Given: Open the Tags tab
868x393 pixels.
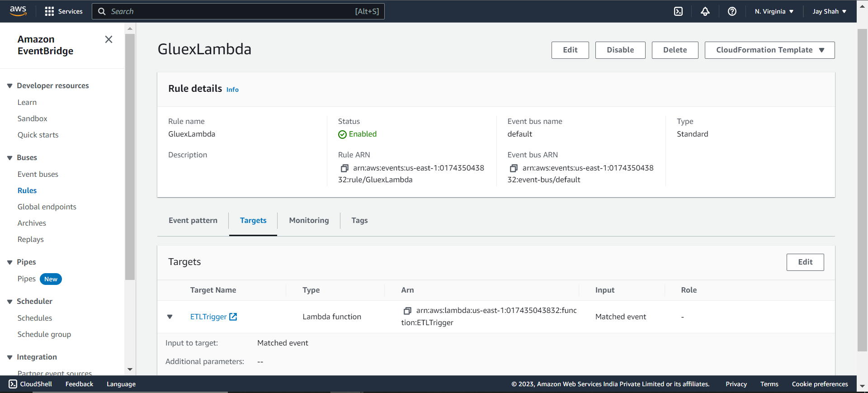Looking at the screenshot, I should [359, 220].
